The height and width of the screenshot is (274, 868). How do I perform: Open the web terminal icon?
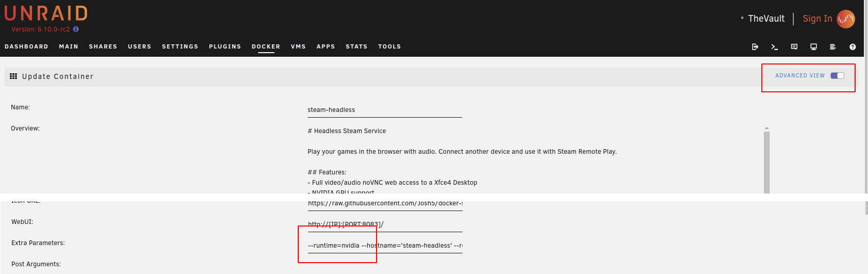pyautogui.click(x=774, y=47)
